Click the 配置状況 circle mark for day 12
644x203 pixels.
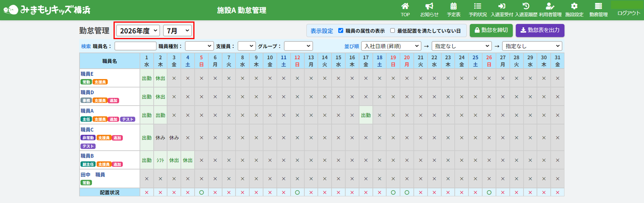click(297, 192)
